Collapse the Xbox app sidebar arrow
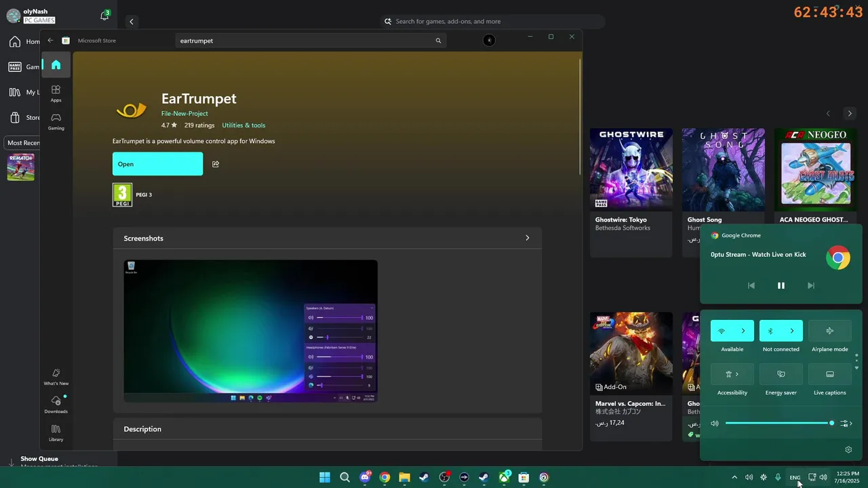The height and width of the screenshot is (488, 868). point(132,22)
